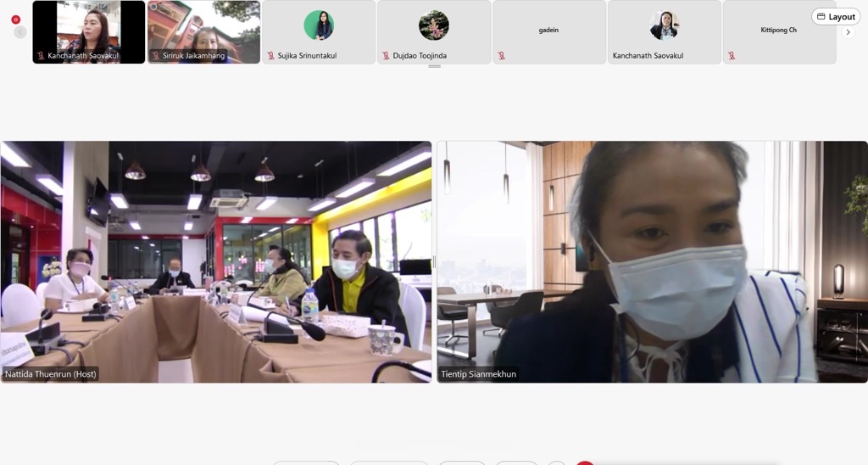Click the muted mic icon beside Dujdao Toojinda
Image resolution: width=868 pixels, height=465 pixels.
386,56
